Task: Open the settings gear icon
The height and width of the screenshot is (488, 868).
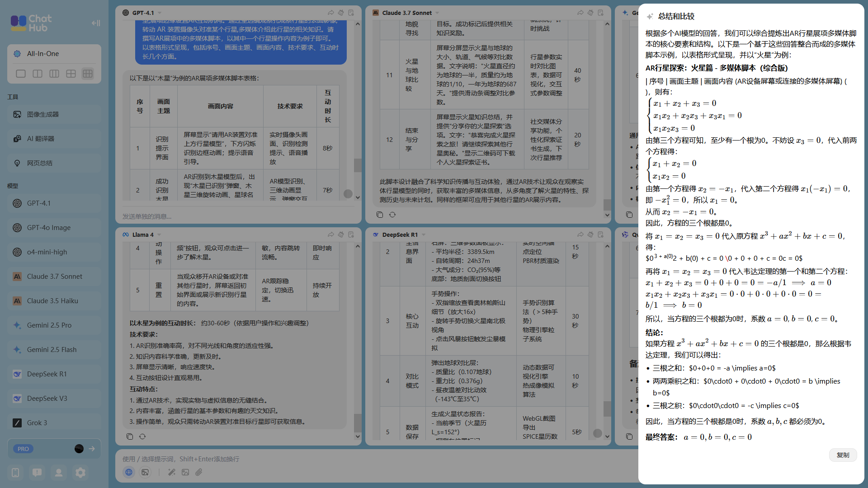Action: (x=80, y=473)
